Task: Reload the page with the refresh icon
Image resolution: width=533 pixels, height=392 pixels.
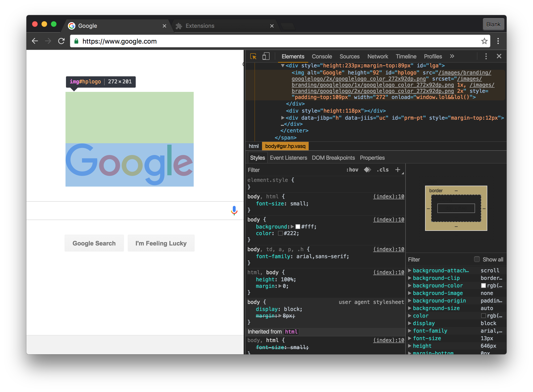Action: (61, 41)
